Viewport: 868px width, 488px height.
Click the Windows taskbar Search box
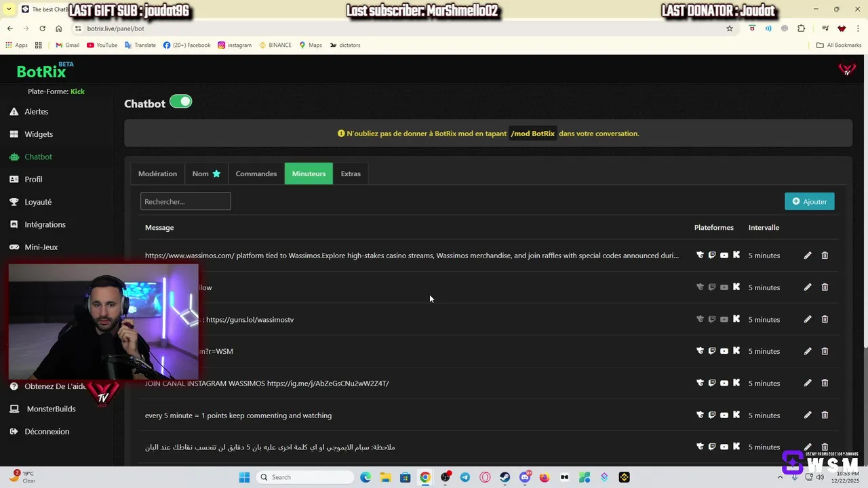(x=305, y=477)
